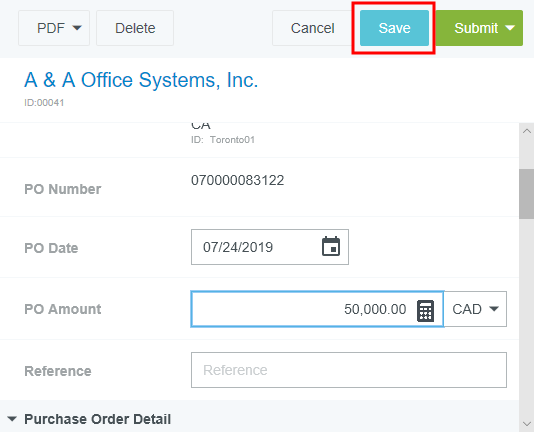This screenshot has height=432, width=534.
Task: Click the scrollbar track below the thumb
Action: coord(527,317)
